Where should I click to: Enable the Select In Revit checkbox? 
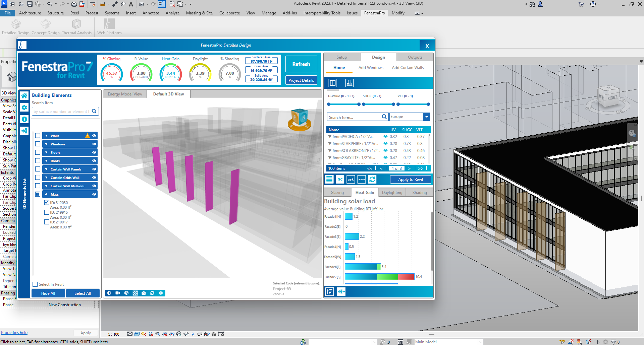(35, 284)
